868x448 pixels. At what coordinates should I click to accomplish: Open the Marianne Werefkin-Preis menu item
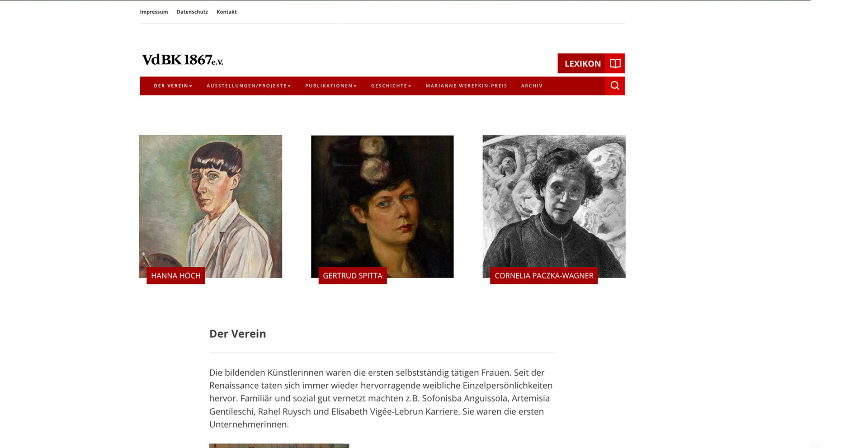(x=466, y=86)
